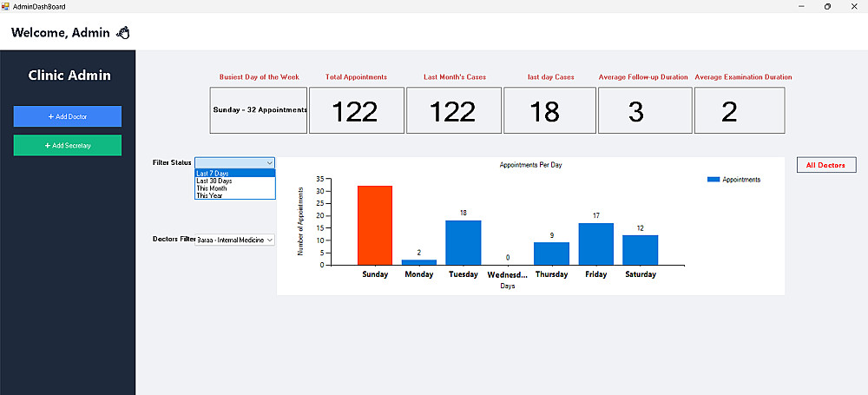Click the Last Month's Cases value 122
Viewport: 868px width, 395px height.
coord(452,112)
